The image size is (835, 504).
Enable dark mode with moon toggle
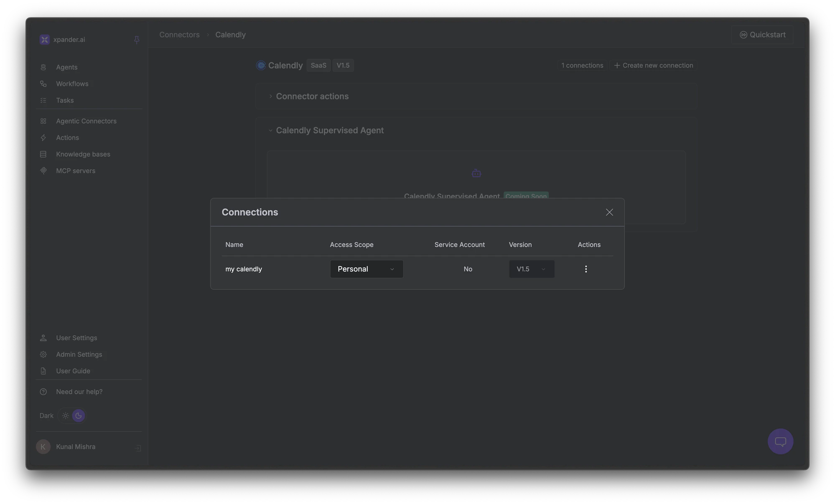tap(79, 415)
